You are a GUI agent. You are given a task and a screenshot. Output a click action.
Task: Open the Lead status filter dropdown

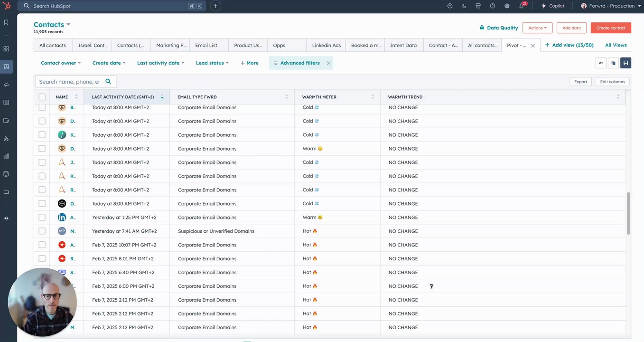pyautogui.click(x=212, y=63)
